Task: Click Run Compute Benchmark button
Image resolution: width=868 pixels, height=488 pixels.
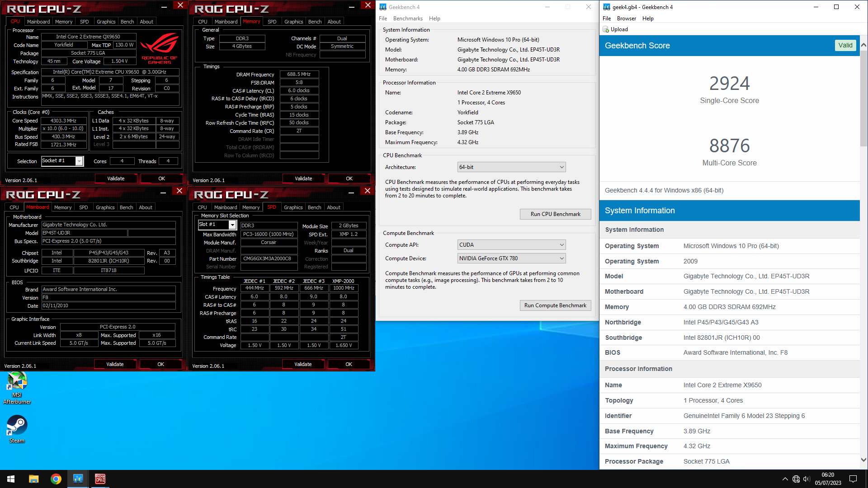Action: click(x=555, y=305)
